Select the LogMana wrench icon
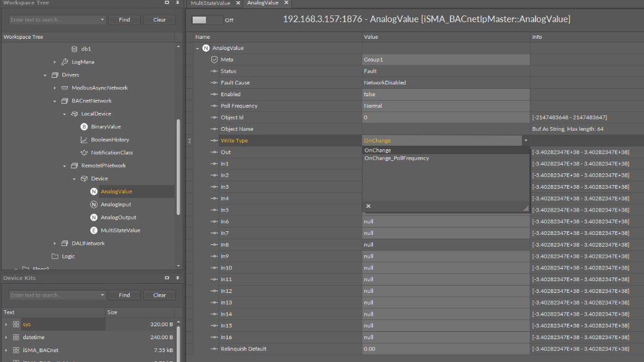The image size is (644, 362). click(64, 62)
